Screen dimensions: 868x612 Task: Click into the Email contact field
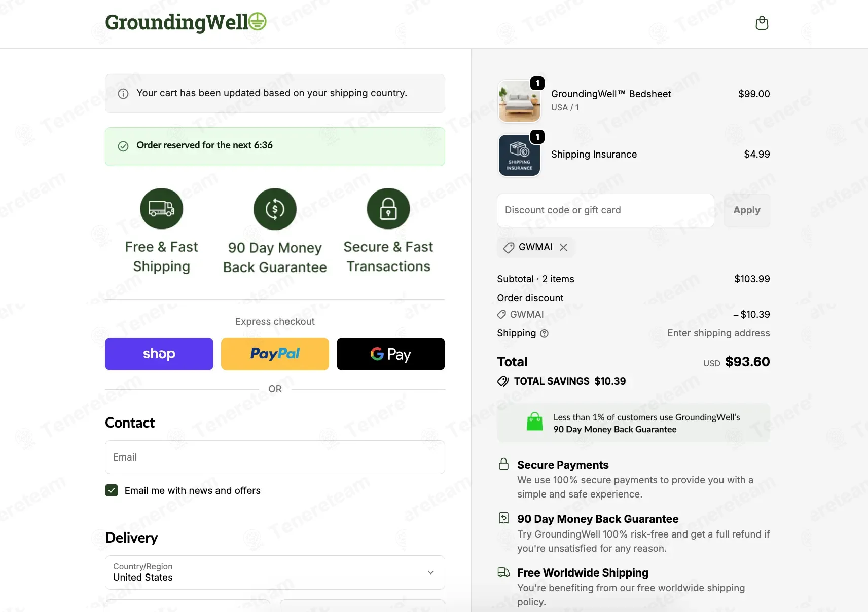pyautogui.click(x=275, y=457)
